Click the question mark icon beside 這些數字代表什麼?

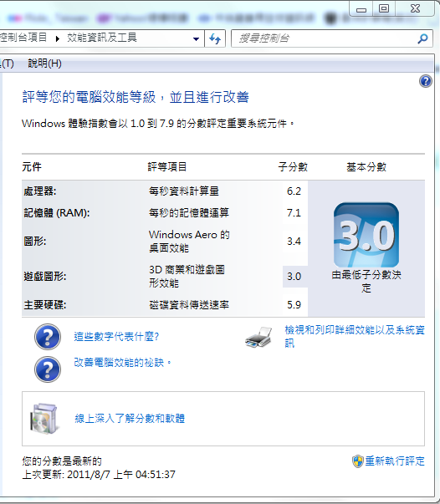click(48, 337)
